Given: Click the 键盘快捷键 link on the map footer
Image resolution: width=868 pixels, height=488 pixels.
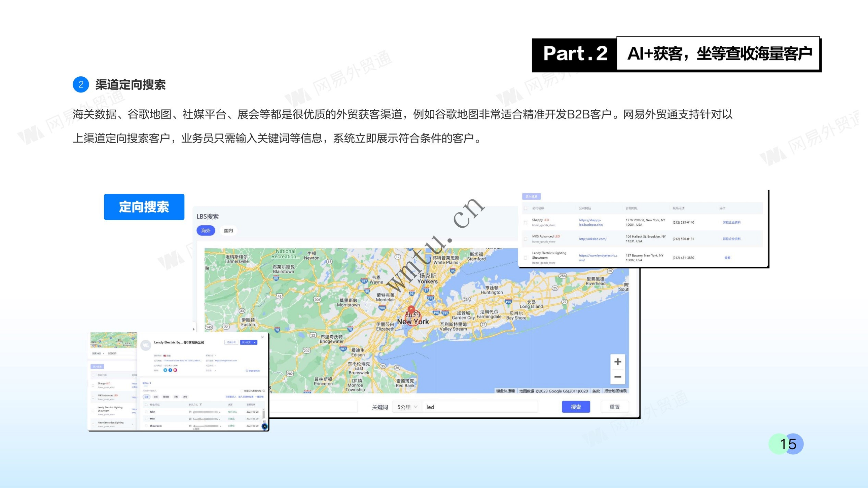Looking at the screenshot, I should click(505, 391).
